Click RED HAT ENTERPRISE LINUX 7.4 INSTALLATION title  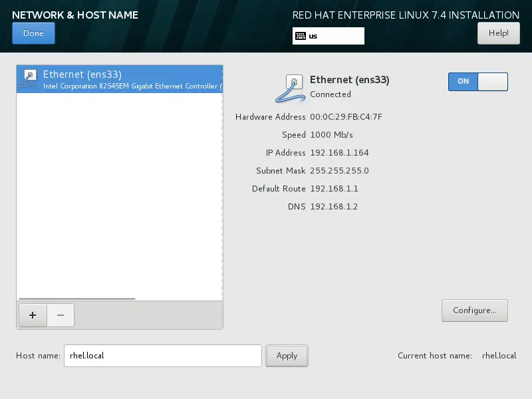(x=406, y=15)
